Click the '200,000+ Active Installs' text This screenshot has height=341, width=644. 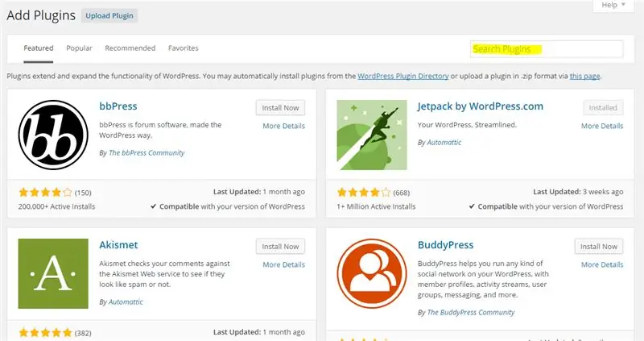pos(56,206)
